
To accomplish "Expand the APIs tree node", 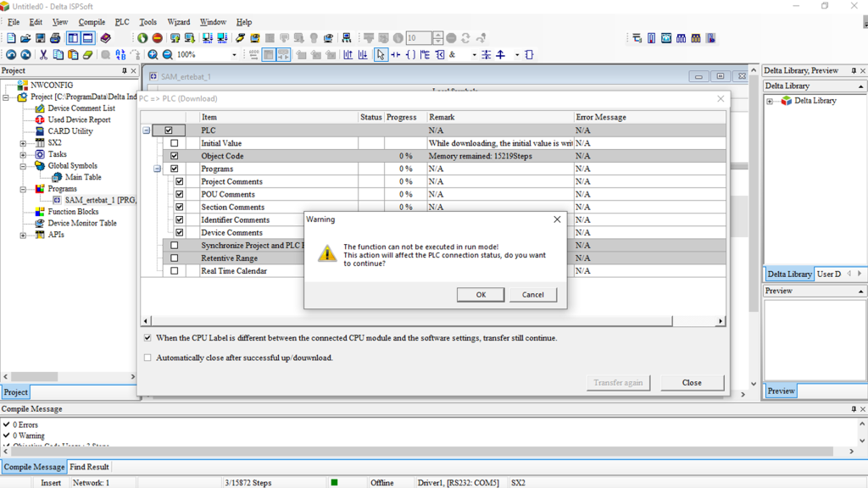I will click(x=23, y=236).
